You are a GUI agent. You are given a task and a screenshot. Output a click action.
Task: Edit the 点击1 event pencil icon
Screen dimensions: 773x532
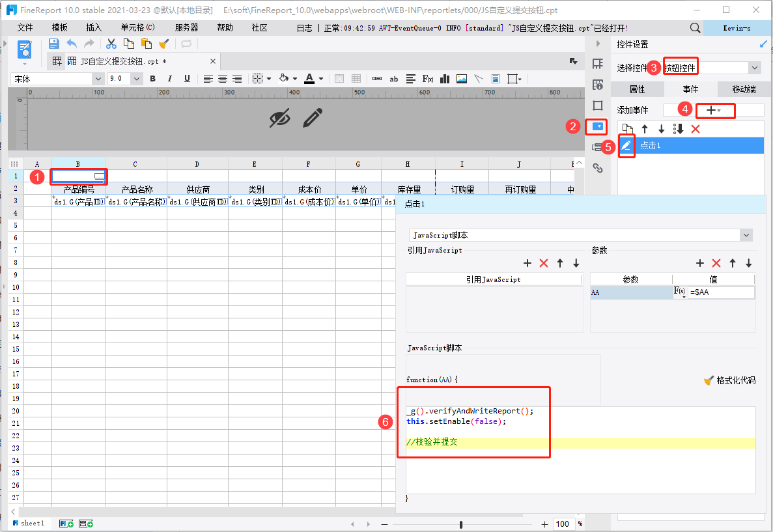coord(626,145)
